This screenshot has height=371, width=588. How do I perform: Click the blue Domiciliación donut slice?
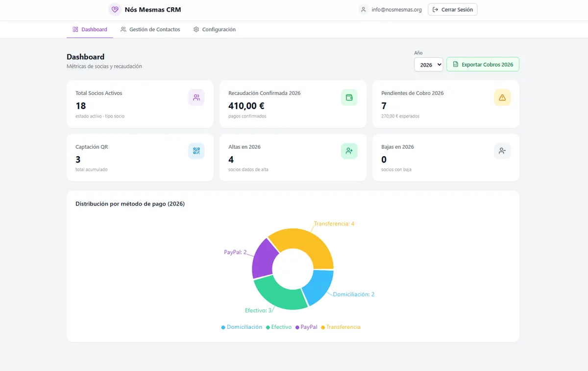[318, 287]
